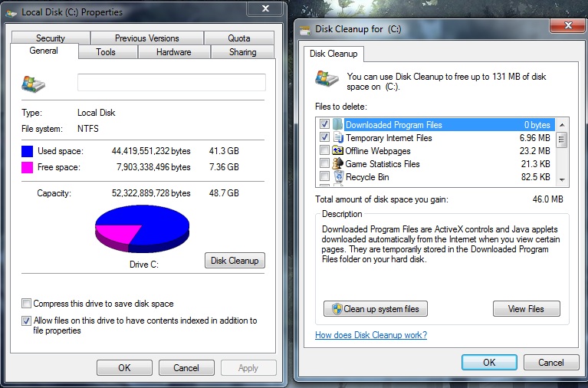Click the 23.2 MB Offline Webpages size

(535, 151)
